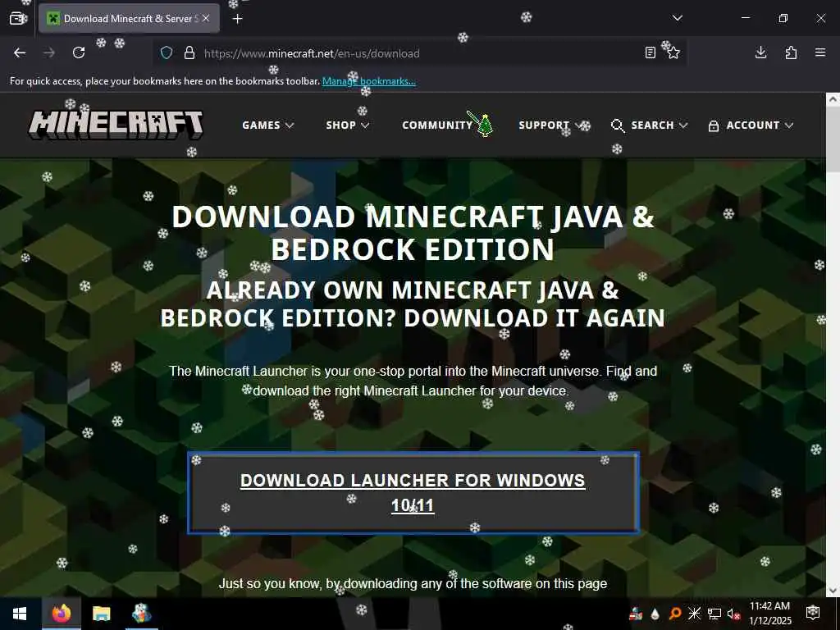
Task: Click the scrollbar up arrow
Action: (x=833, y=99)
